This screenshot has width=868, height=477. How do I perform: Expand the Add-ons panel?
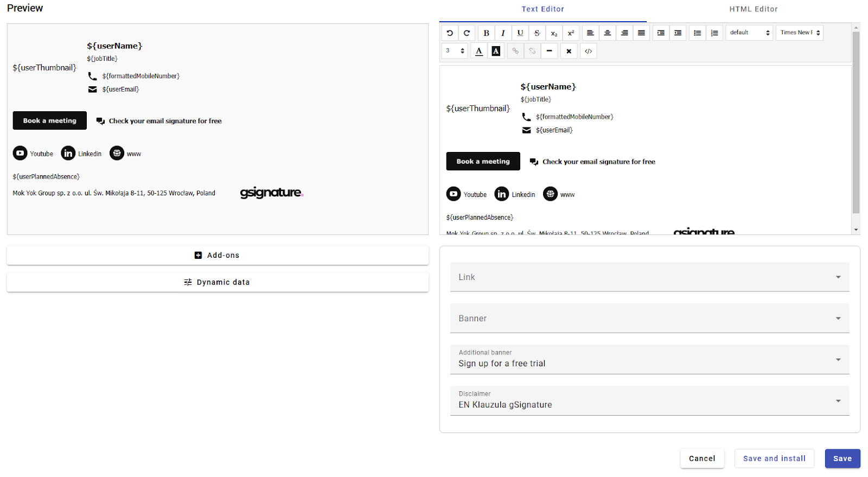click(x=218, y=255)
